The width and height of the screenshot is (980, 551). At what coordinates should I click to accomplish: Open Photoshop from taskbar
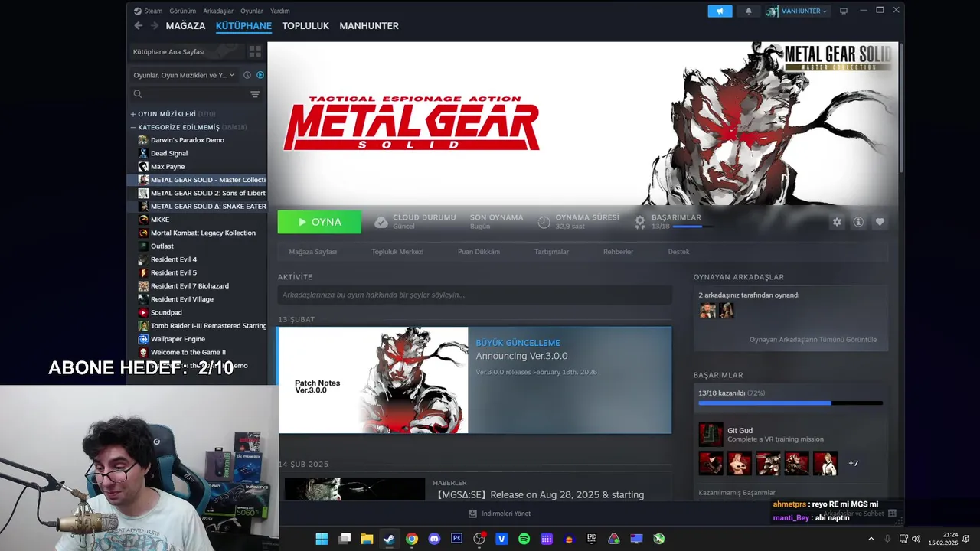(457, 539)
